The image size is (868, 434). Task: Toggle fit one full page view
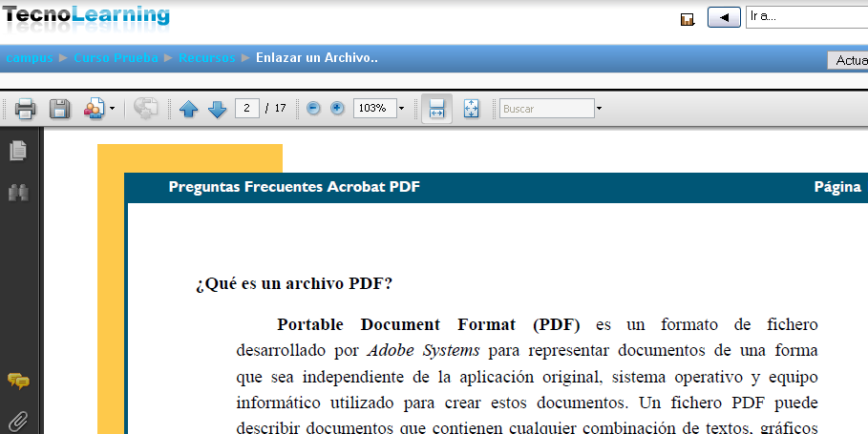click(x=471, y=109)
